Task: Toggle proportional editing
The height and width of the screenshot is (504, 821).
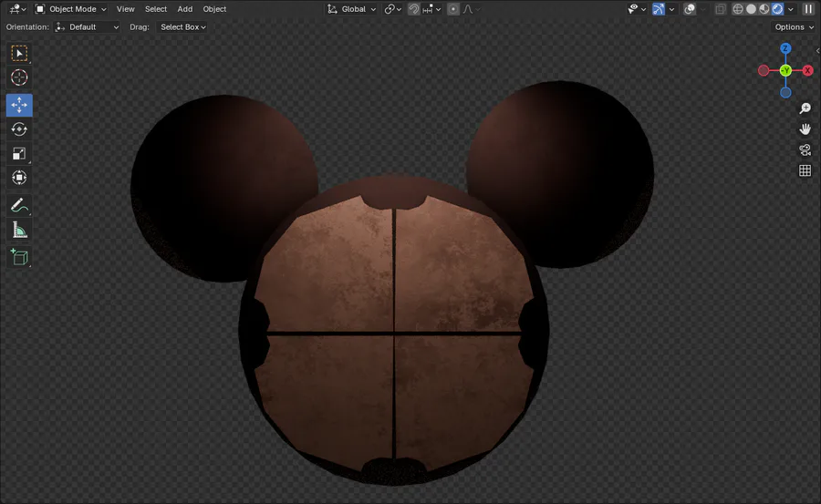Action: point(452,9)
